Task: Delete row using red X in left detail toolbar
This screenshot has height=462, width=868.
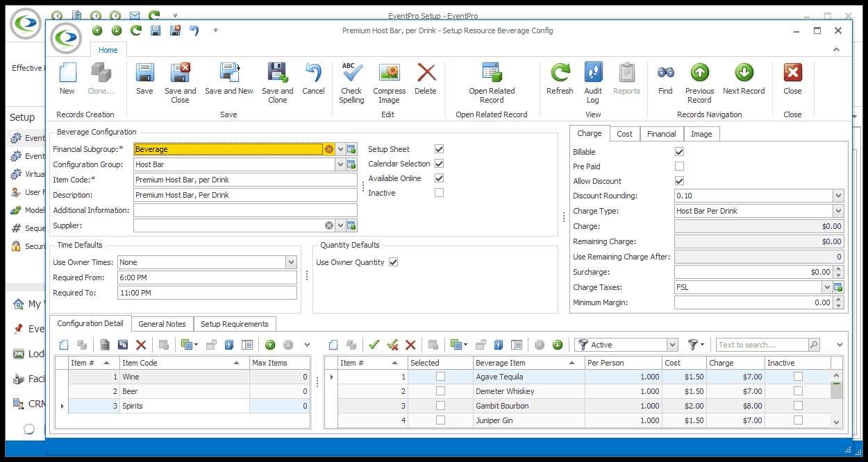Action: [x=141, y=345]
